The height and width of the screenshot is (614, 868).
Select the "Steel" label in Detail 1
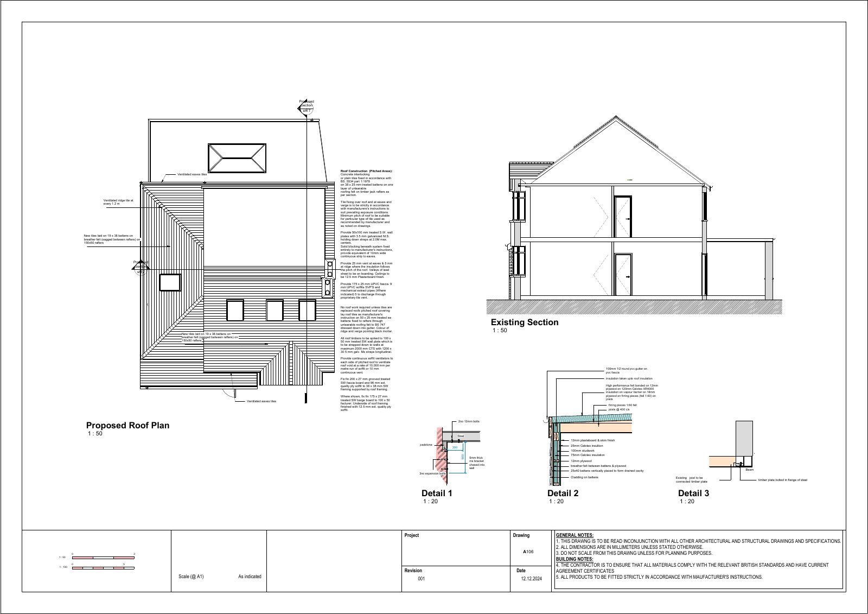pos(461,436)
